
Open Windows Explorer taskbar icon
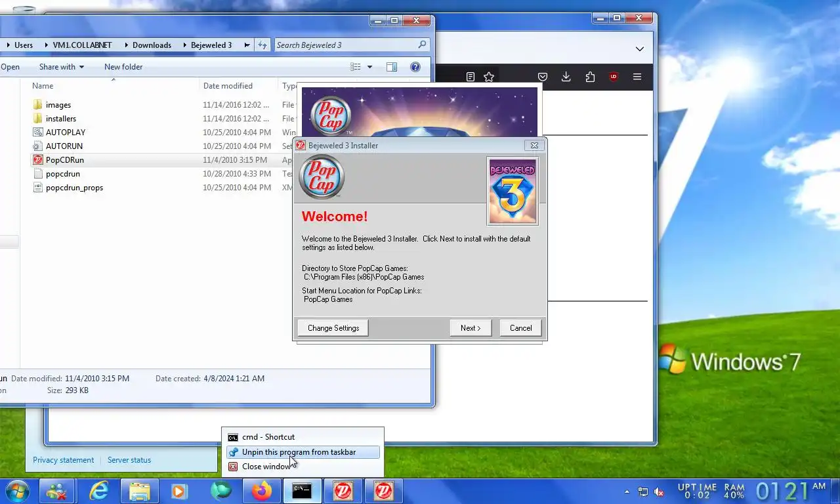139,491
